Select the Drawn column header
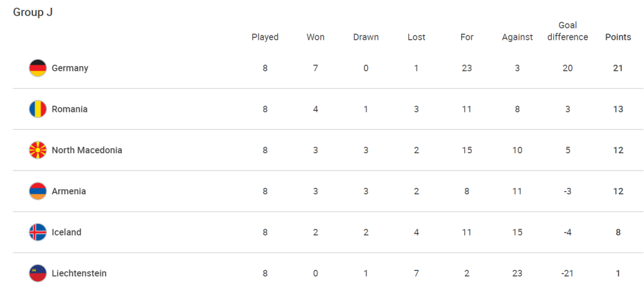The width and height of the screenshot is (644, 296). click(366, 37)
